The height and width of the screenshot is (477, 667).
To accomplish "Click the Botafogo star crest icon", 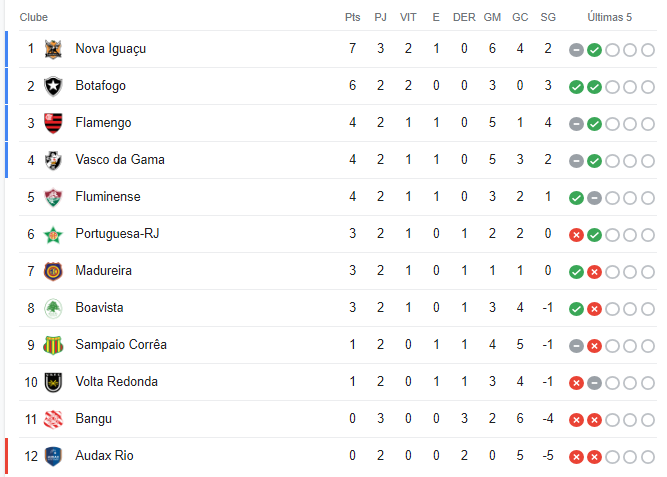I will coord(53,86).
